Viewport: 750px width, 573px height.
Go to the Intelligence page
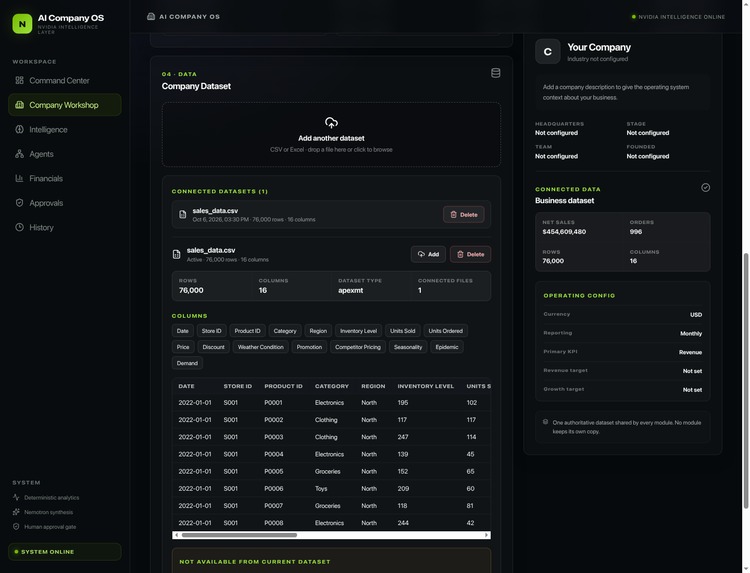(65, 129)
